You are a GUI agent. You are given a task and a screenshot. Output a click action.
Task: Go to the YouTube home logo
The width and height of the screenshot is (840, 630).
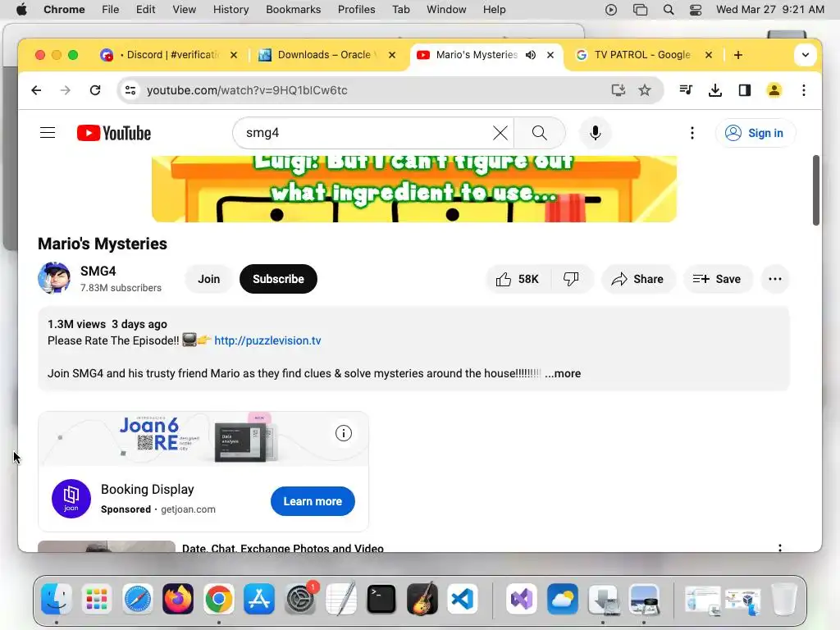click(113, 133)
